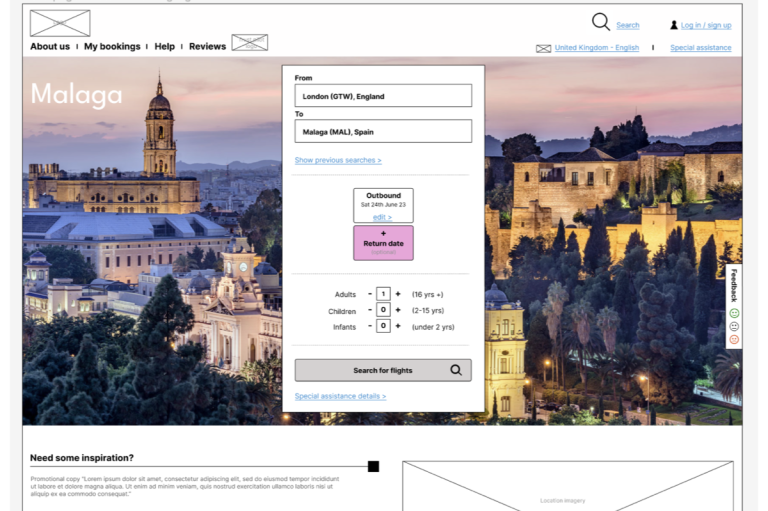Add a Return date

click(384, 243)
